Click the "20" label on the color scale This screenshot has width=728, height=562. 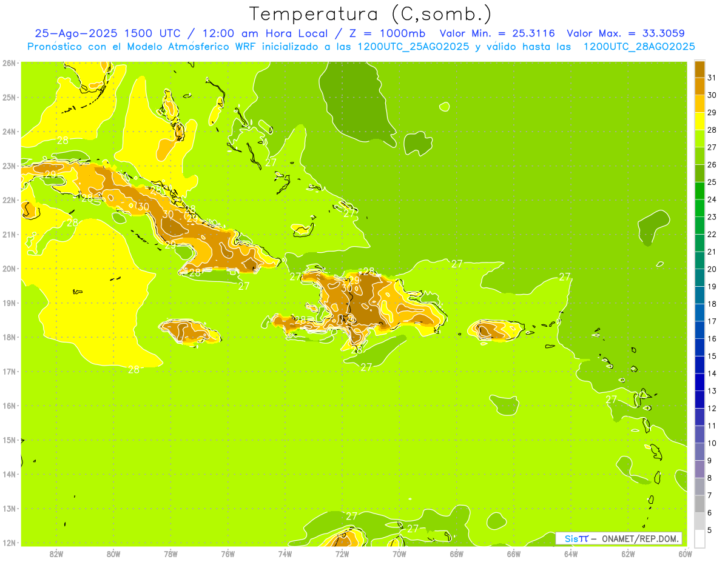[712, 269]
